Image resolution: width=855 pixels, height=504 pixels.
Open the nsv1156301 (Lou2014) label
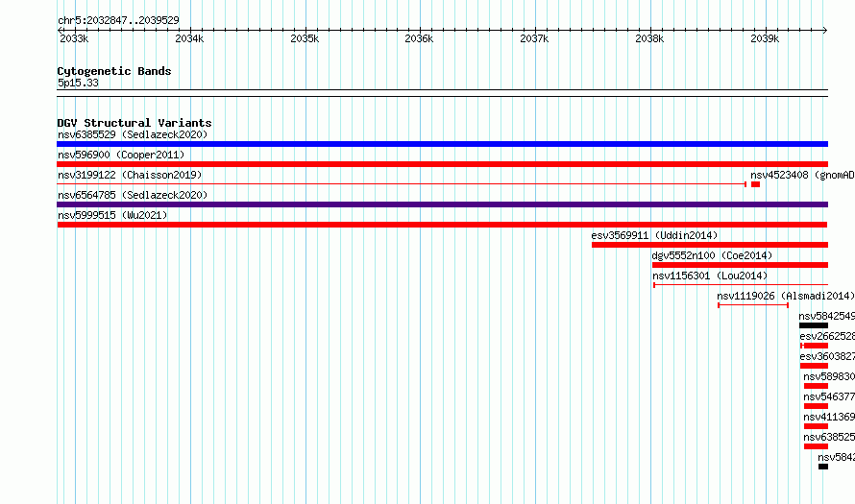point(710,276)
